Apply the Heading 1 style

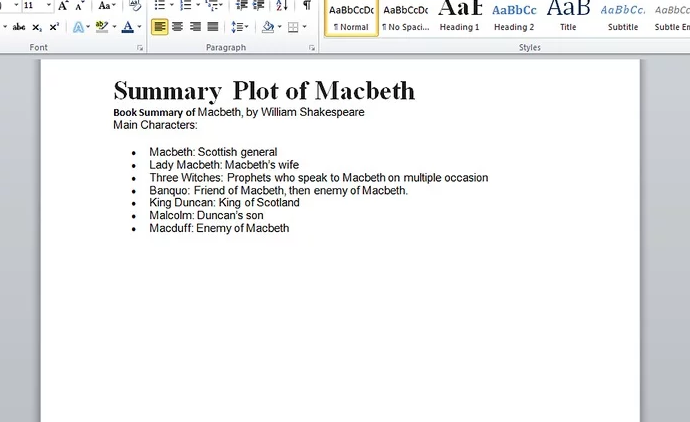click(x=460, y=17)
